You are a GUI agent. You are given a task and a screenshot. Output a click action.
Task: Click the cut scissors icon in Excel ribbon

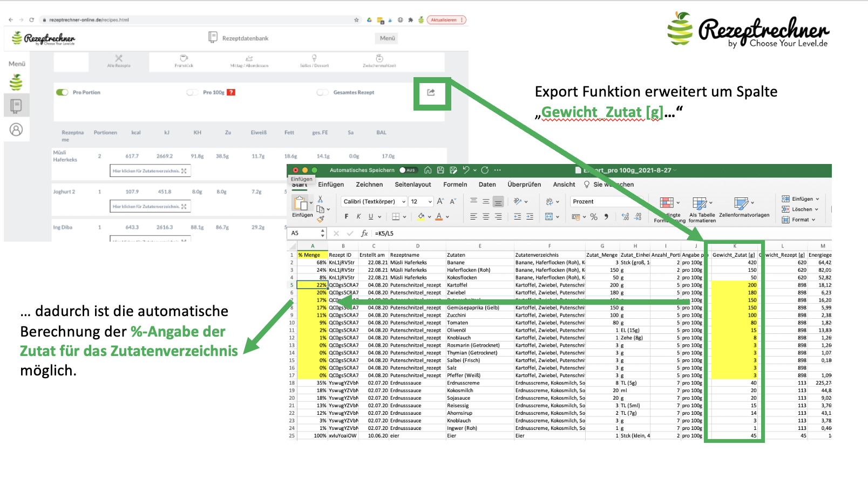(x=320, y=199)
